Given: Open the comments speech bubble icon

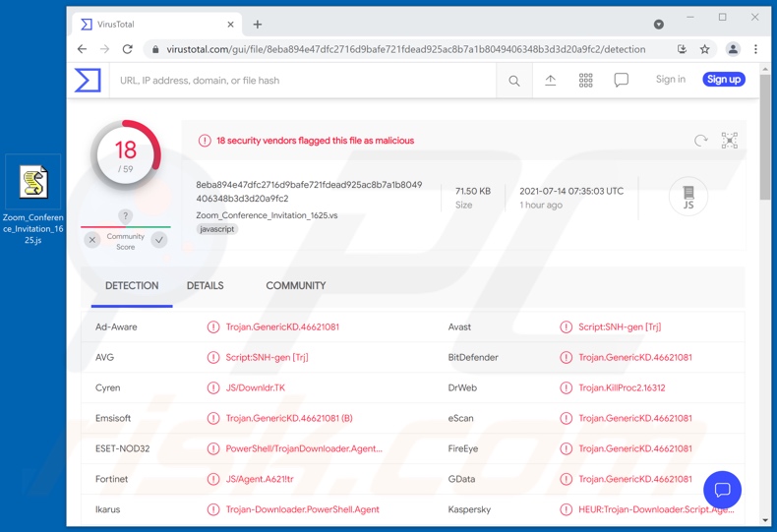Looking at the screenshot, I should [621, 81].
